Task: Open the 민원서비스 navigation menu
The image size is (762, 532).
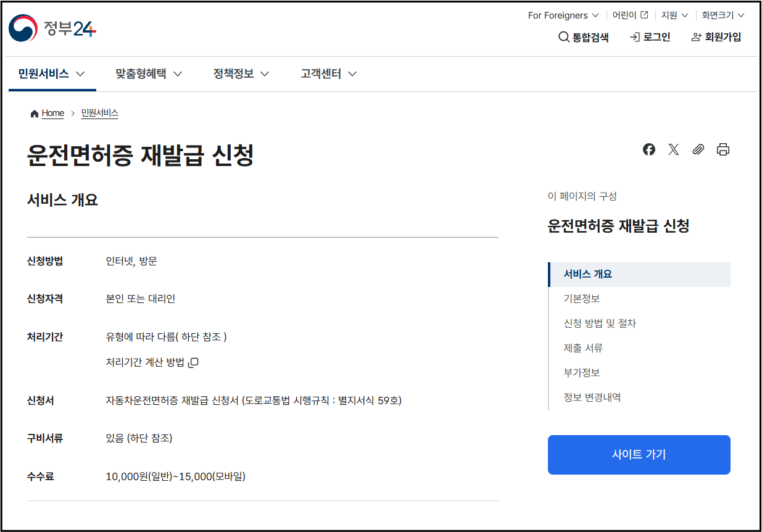Action: [x=43, y=73]
